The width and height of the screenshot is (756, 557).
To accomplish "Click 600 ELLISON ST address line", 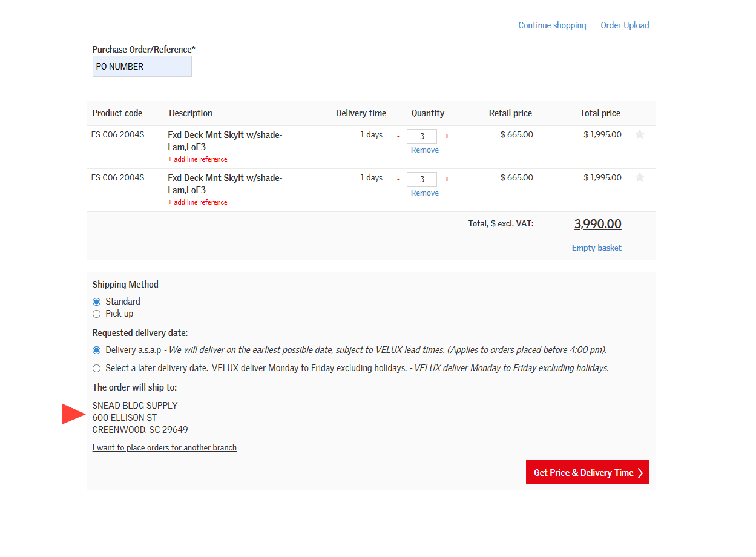I will click(x=125, y=418).
